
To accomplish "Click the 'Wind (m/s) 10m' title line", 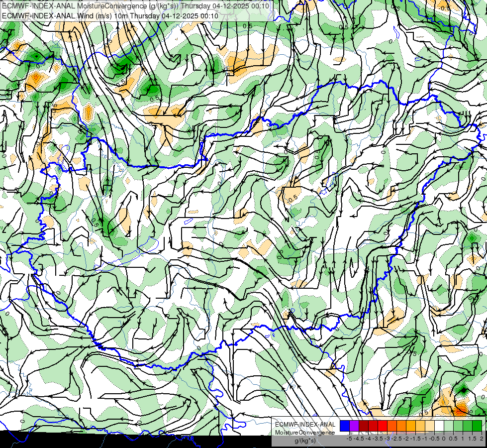I will [x=110, y=15].
